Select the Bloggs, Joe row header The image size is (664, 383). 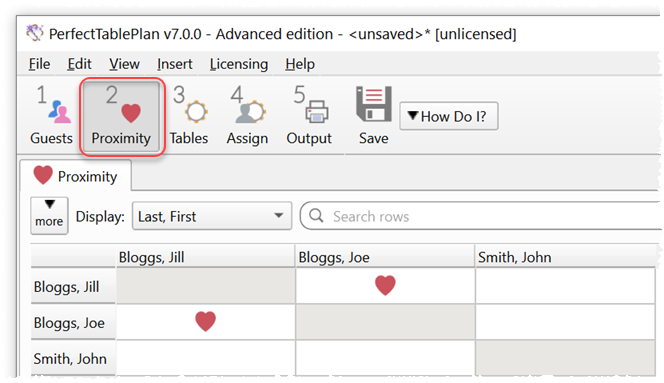coord(73,322)
